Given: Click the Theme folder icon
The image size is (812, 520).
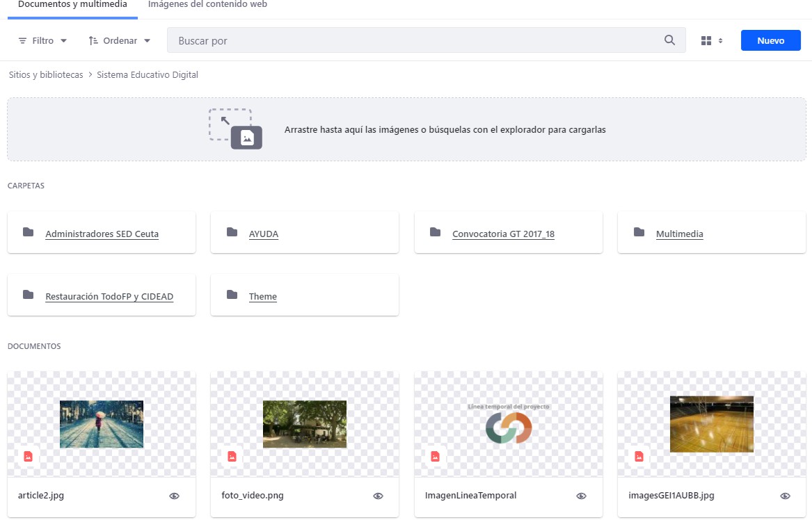Looking at the screenshot, I should tap(232, 295).
